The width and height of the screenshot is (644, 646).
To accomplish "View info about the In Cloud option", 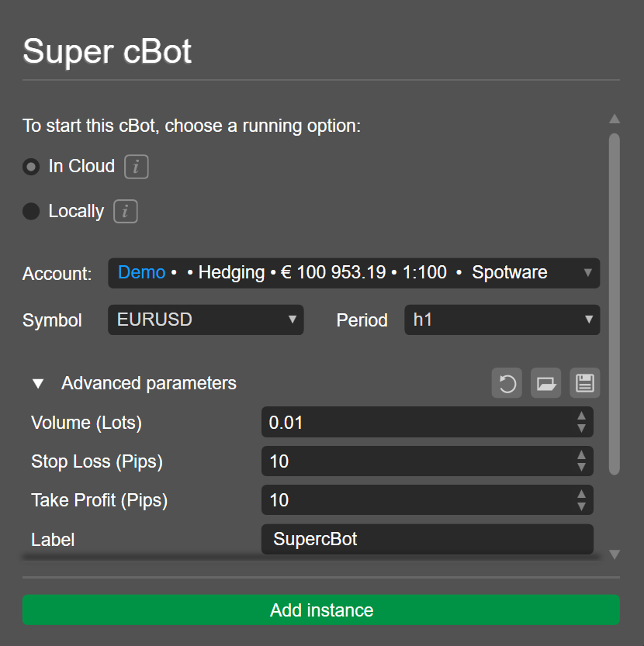I will 136,166.
